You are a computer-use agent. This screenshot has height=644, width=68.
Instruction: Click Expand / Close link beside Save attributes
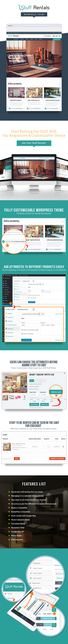59,340
